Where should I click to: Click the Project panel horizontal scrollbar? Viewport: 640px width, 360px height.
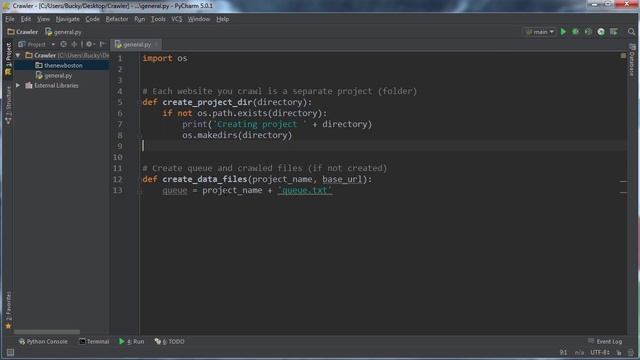click(47, 332)
